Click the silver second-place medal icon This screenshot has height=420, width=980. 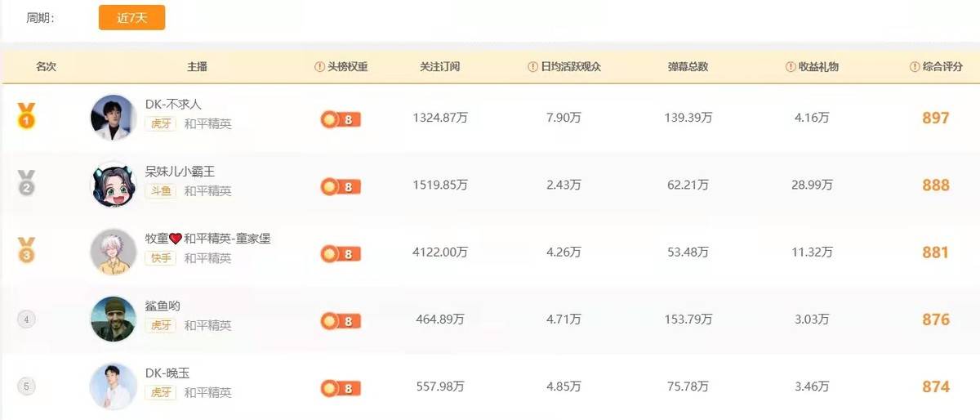(27, 183)
